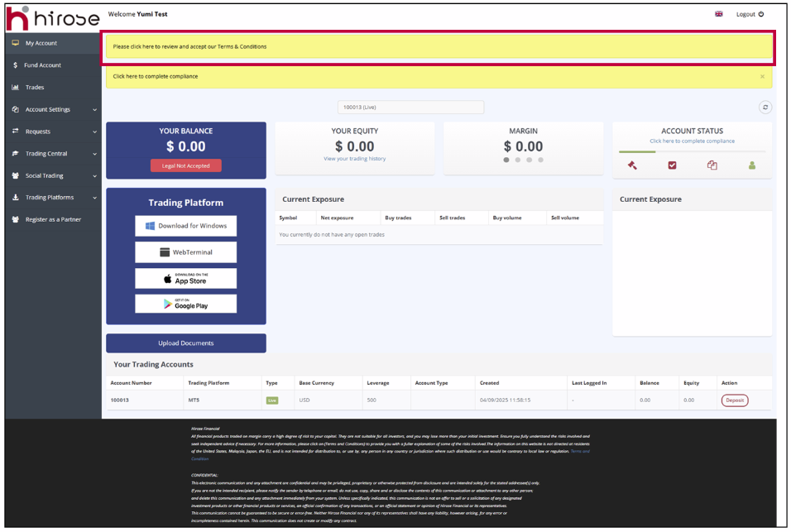Go to Trades in the sidebar

pyautogui.click(x=35, y=87)
